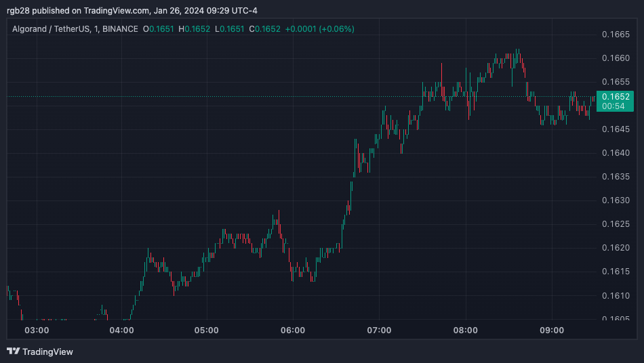Click the +0.0001 (+0.06%) change readout
This screenshot has height=363, width=644.
pyautogui.click(x=320, y=28)
